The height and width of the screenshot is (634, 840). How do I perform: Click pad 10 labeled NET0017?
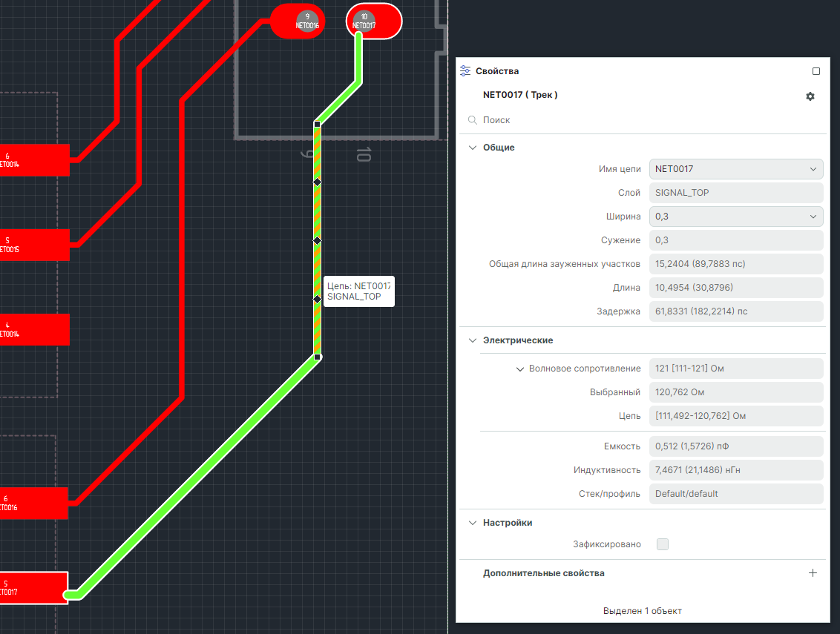pos(373,21)
